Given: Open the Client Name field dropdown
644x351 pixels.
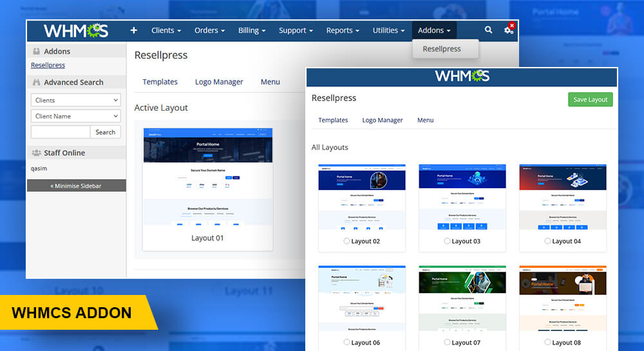Looking at the screenshot, I should 75,117.
